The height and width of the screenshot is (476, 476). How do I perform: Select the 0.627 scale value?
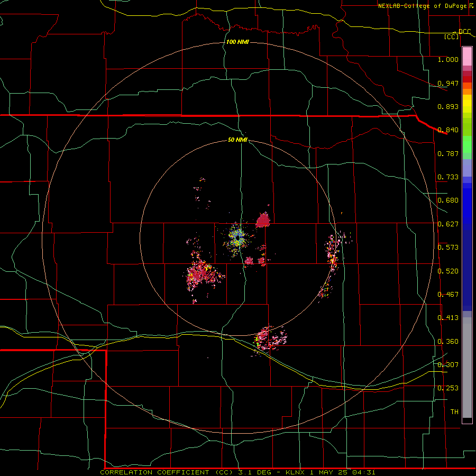[448, 224]
